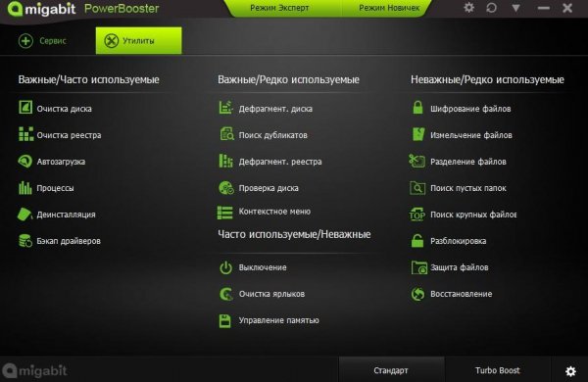Open the Бэкап драйверов database icon
This screenshot has height=382, width=588.
tap(25, 241)
